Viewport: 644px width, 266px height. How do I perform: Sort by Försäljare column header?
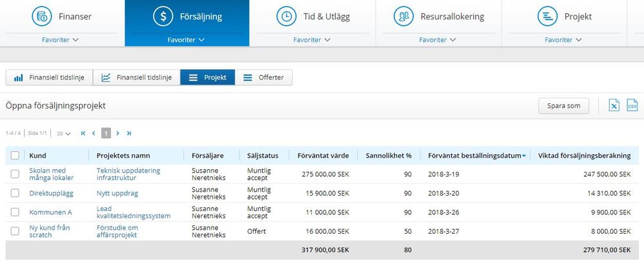pyautogui.click(x=208, y=156)
